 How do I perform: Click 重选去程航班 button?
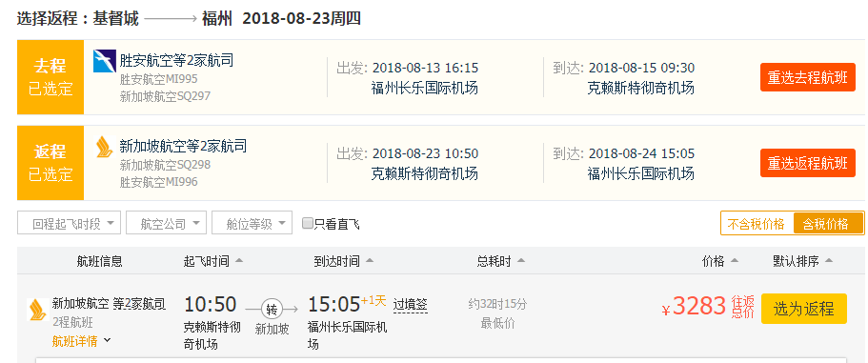tap(808, 77)
